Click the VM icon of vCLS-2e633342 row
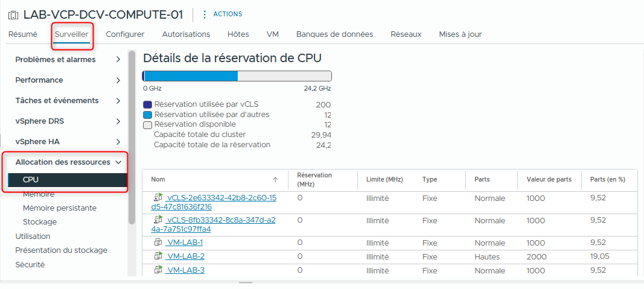This screenshot has width=644, height=289. [x=158, y=197]
